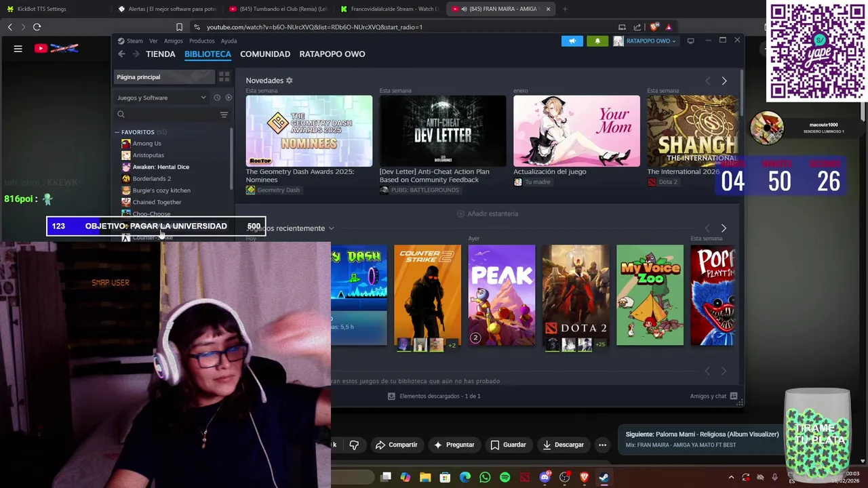Select the BIBLIOTECA tab
This screenshot has width=868, height=488.
pyautogui.click(x=208, y=54)
